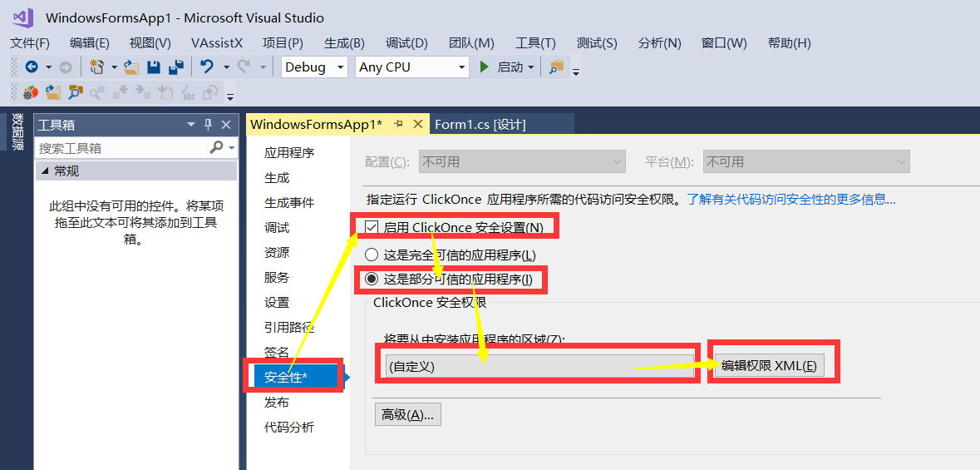This screenshot has width=980, height=470.
Task: Open the VAssistX menu
Action: [x=217, y=43]
